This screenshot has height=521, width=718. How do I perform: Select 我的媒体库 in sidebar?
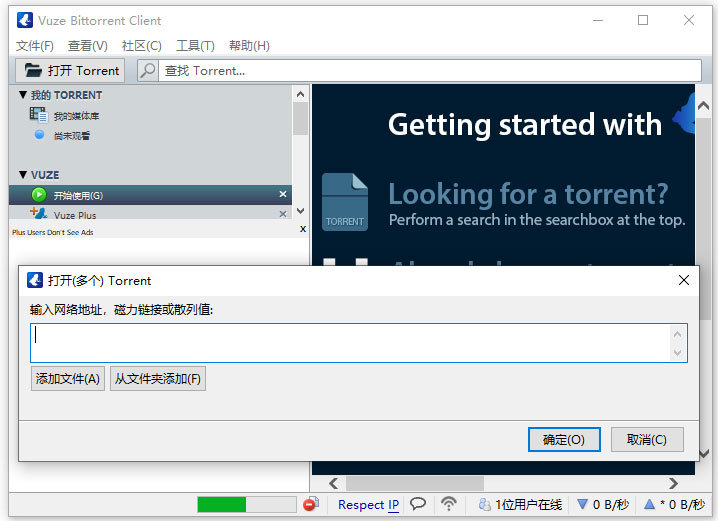[76, 116]
